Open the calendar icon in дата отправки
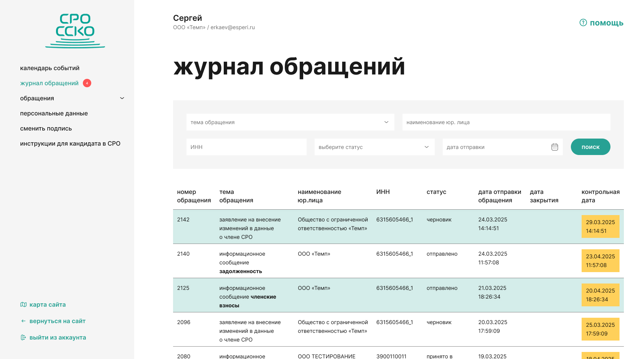Viewport: 644px width, 359px height. [x=554, y=147]
